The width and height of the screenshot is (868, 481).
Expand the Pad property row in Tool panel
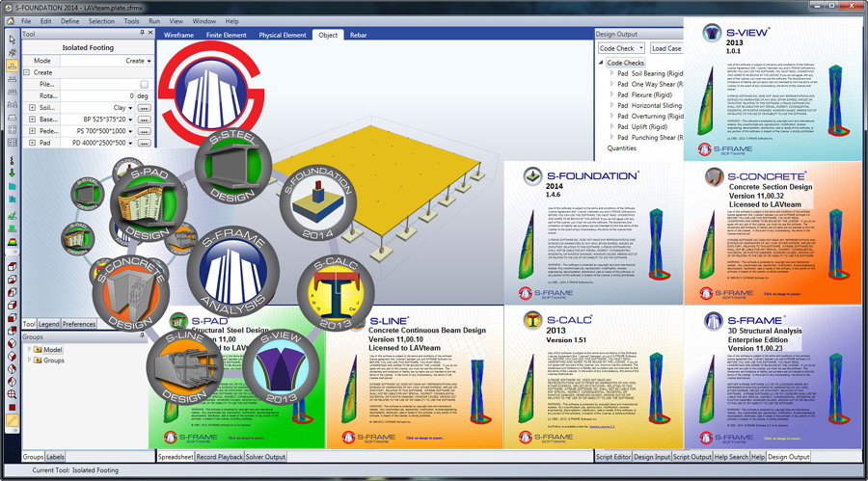32,143
